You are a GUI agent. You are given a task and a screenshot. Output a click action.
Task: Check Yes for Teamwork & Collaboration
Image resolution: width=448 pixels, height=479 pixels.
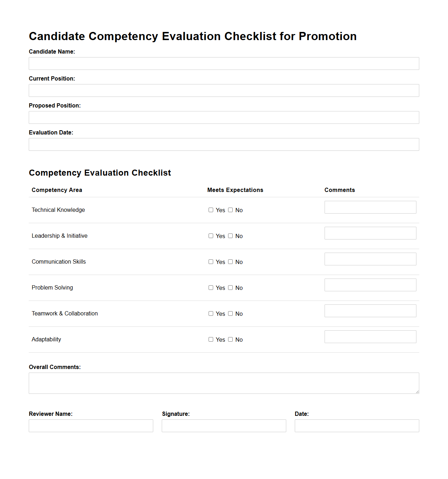coord(211,314)
